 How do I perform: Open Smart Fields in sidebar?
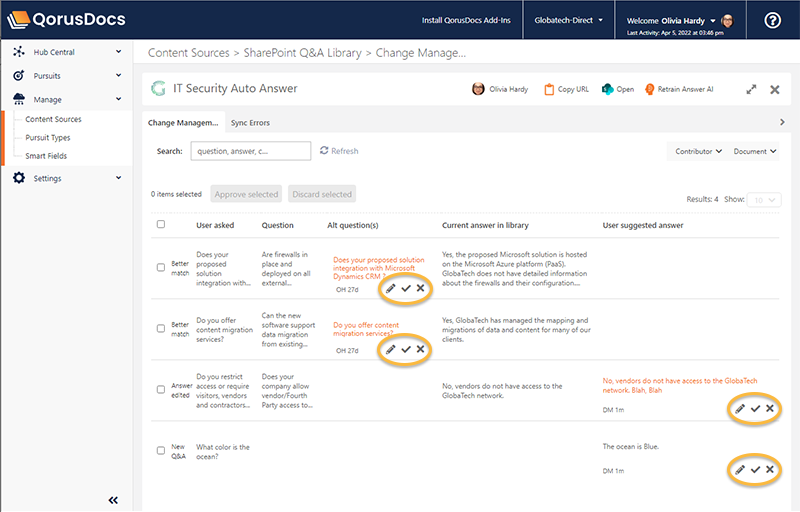click(x=46, y=156)
